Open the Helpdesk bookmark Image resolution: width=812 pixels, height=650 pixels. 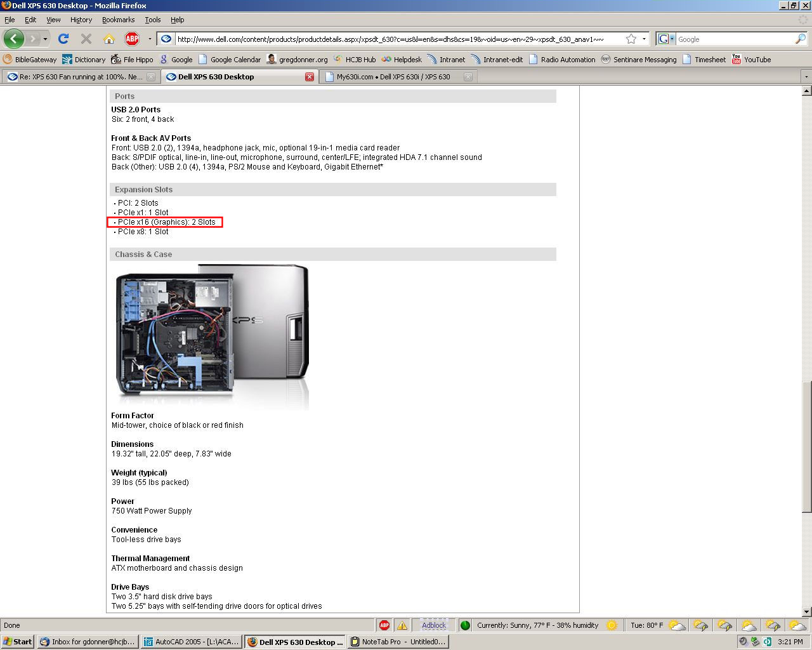point(401,59)
